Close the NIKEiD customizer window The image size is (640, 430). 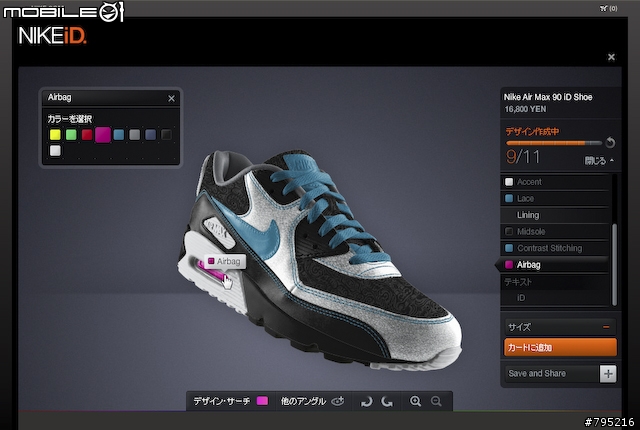point(611,57)
